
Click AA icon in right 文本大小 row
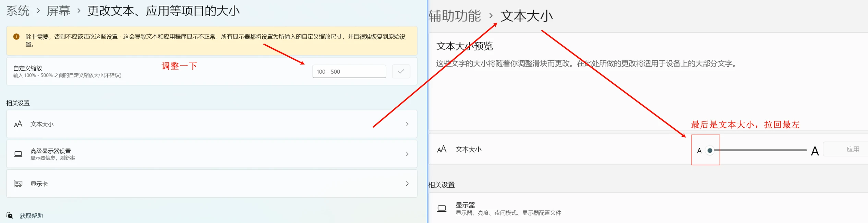(442, 149)
